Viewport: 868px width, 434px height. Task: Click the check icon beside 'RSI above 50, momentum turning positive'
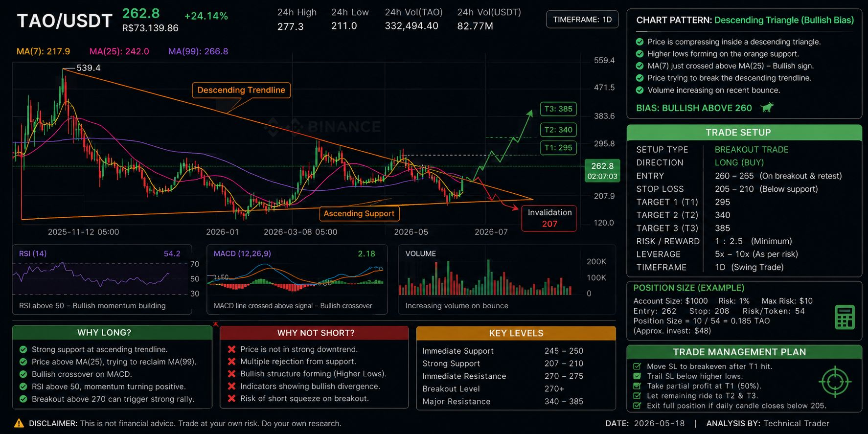(23, 387)
